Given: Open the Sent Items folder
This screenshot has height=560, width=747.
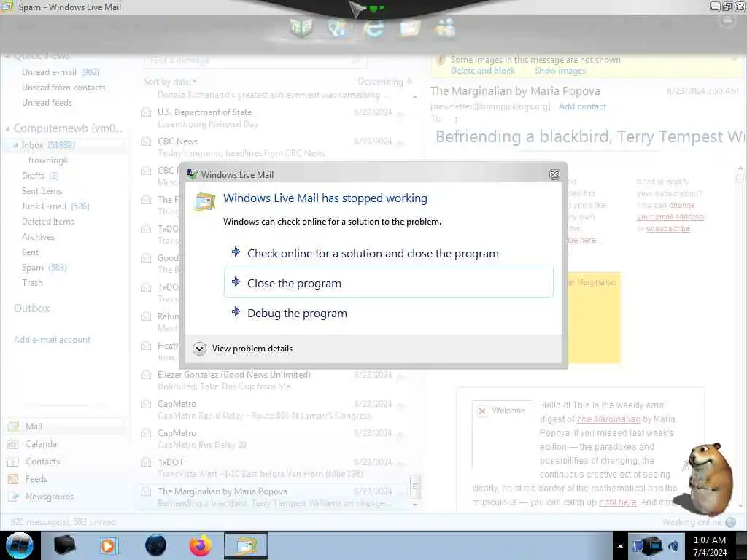Looking at the screenshot, I should coord(42,191).
